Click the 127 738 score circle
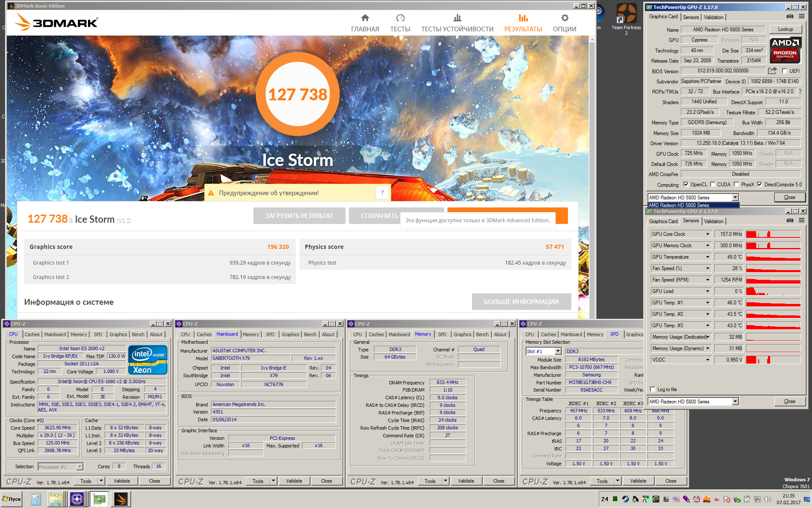This screenshot has height=508, width=812. tap(298, 94)
